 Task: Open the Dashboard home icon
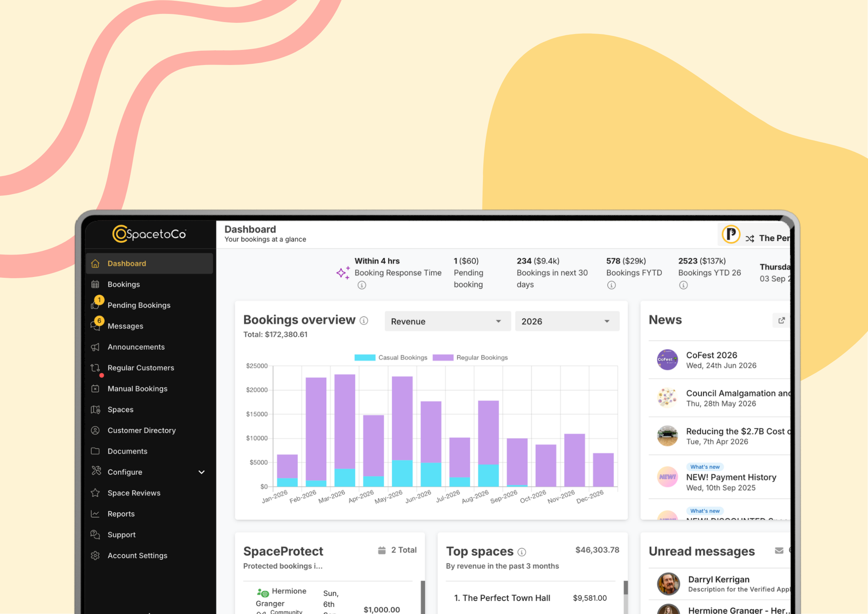click(x=95, y=263)
